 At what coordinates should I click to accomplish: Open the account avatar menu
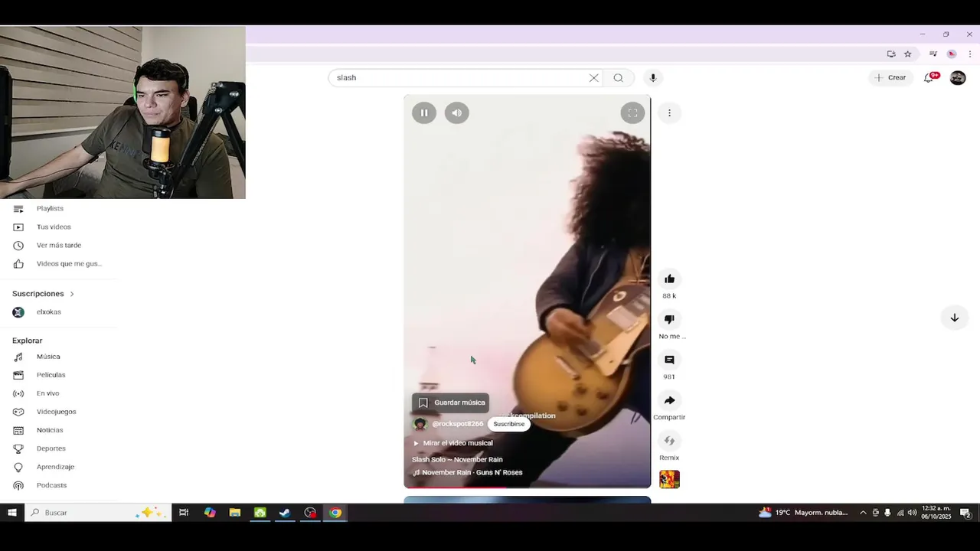point(958,77)
